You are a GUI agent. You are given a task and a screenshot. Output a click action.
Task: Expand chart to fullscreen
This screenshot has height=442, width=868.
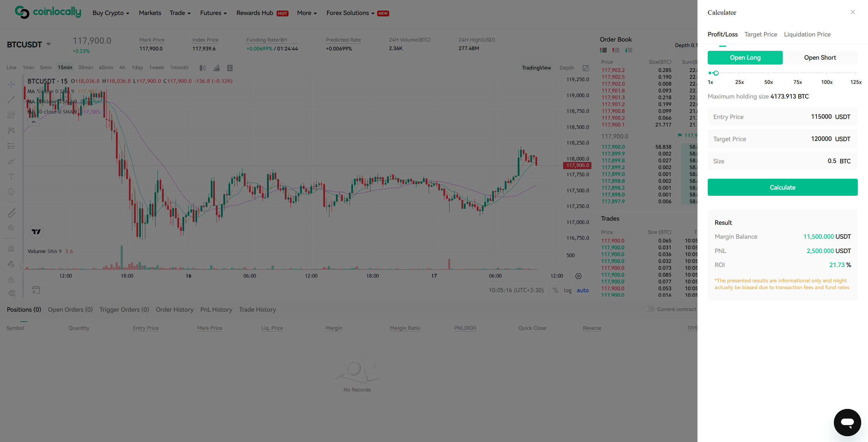tap(586, 68)
